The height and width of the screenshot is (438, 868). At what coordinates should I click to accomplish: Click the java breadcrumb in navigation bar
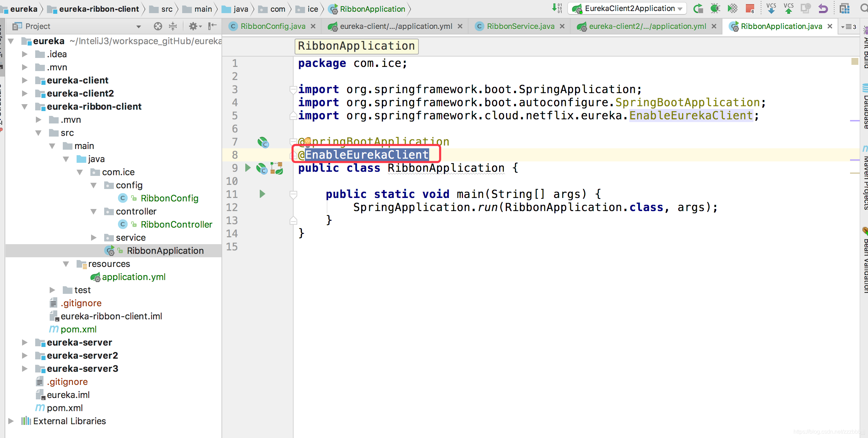[x=235, y=9]
